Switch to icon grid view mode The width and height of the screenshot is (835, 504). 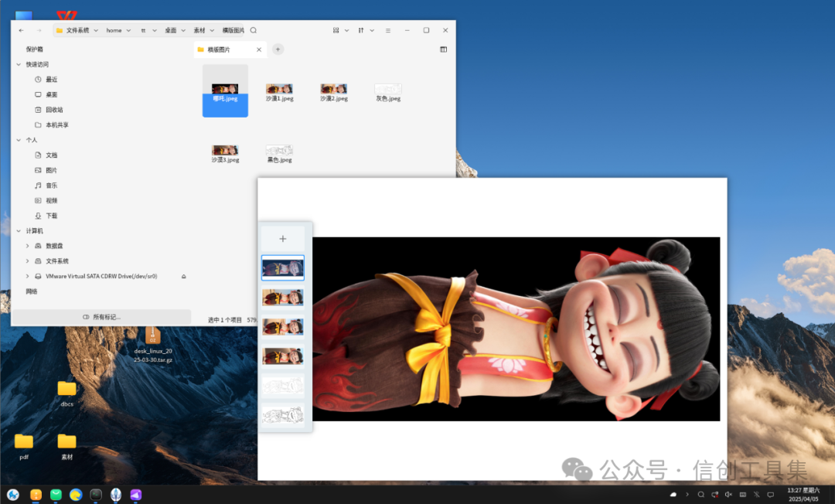[x=336, y=30]
